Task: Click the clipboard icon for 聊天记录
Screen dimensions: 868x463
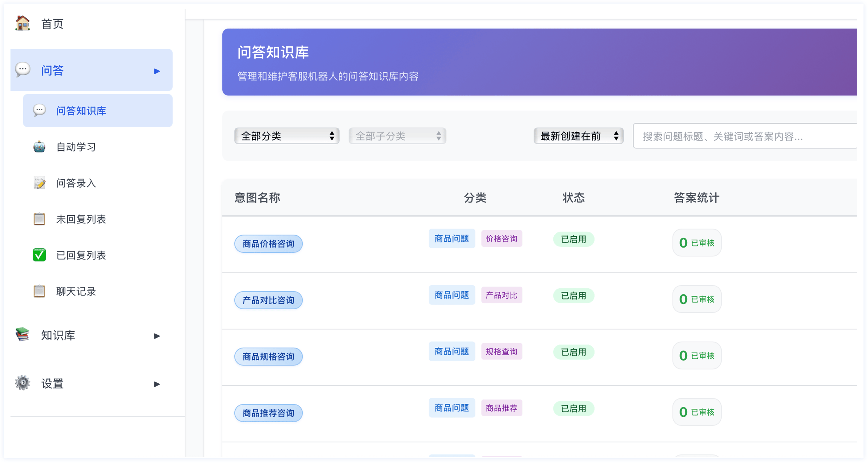Action: click(x=40, y=291)
